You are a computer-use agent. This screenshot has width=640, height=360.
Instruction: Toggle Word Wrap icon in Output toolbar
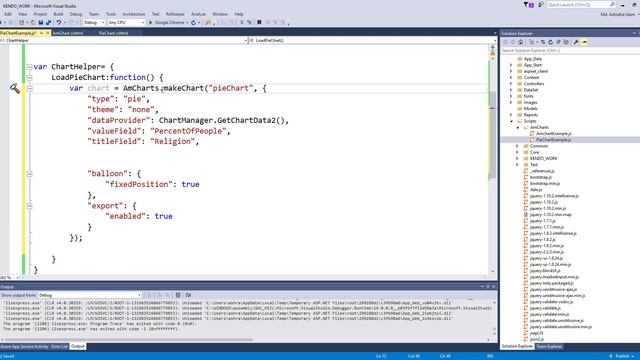[x=188, y=295]
